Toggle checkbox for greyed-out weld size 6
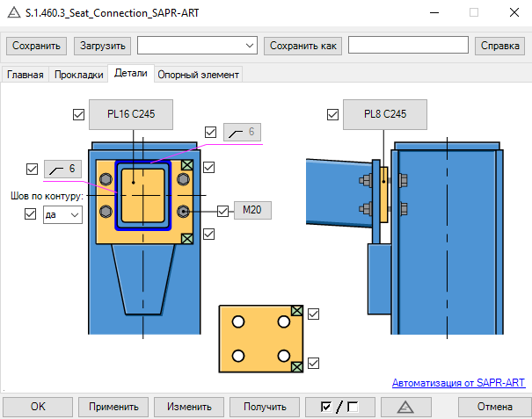The width and height of the screenshot is (532, 419). [x=211, y=133]
